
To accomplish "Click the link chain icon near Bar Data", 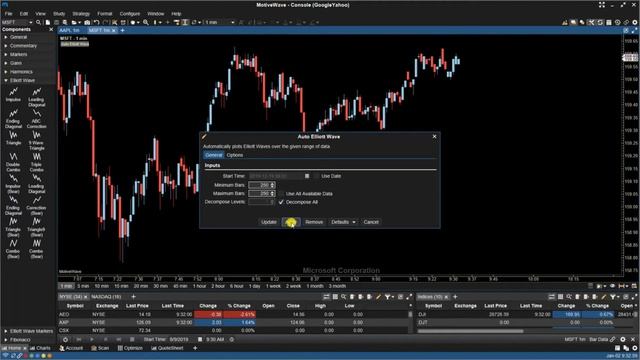I will 613,339.
